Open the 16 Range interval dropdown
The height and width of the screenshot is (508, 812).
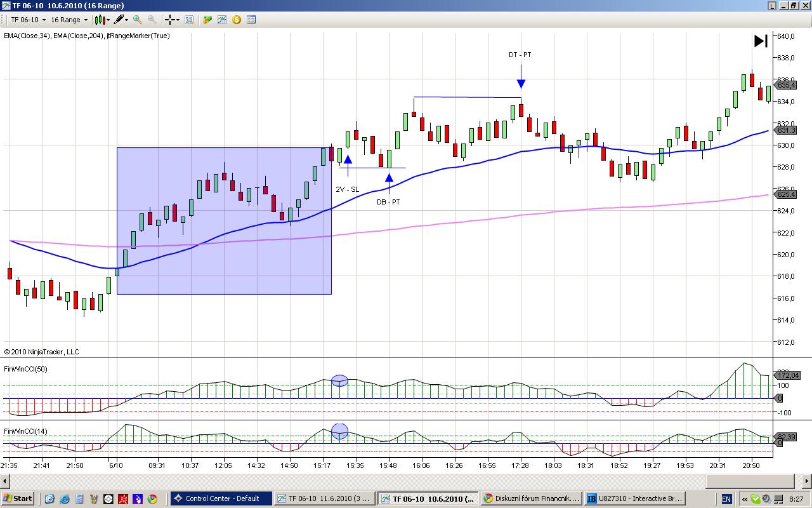tap(69, 20)
